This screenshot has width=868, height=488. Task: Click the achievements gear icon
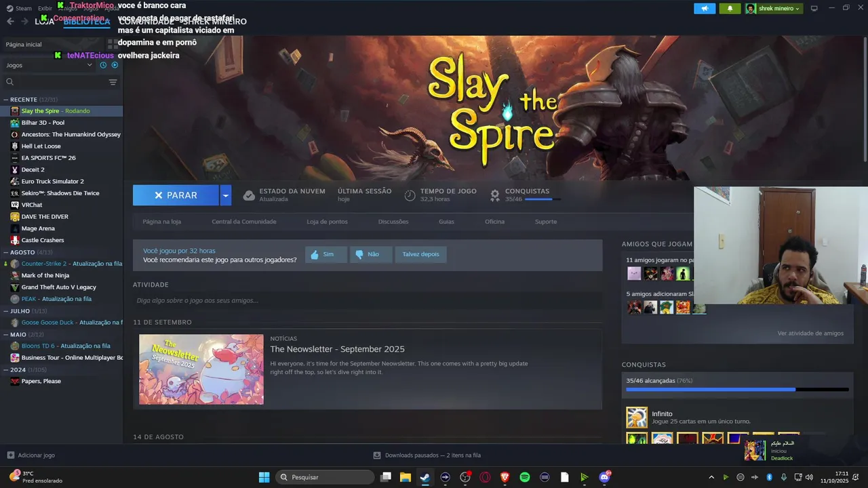coord(495,195)
